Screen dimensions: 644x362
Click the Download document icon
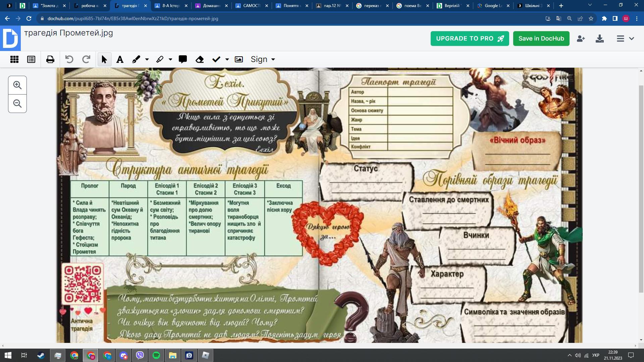point(600,39)
